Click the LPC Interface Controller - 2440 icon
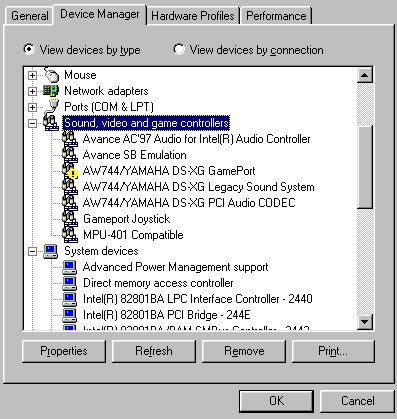This screenshot has width=397, height=419. pyautogui.click(x=70, y=299)
